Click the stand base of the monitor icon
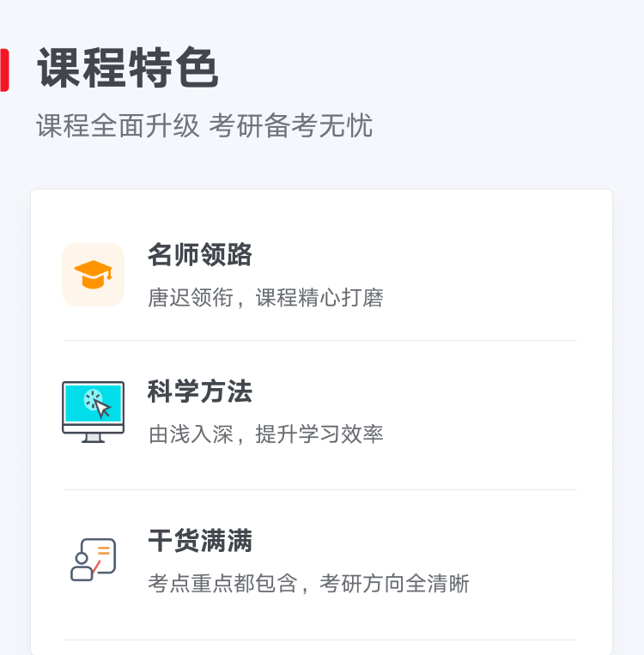The width and height of the screenshot is (644, 655). [93, 440]
